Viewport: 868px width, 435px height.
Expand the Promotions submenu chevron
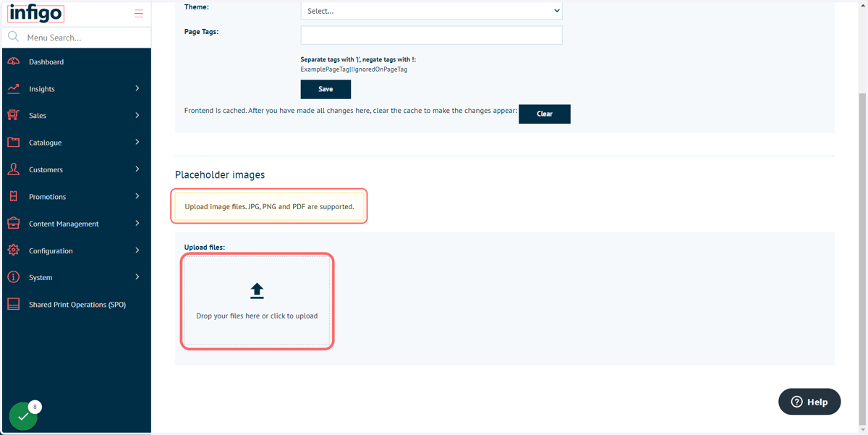point(137,196)
